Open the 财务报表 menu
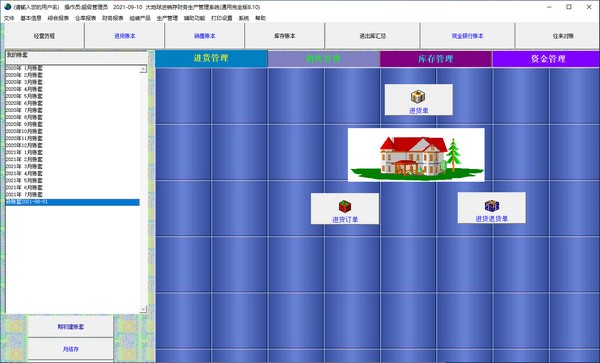This screenshot has width=600, height=363. tap(112, 18)
